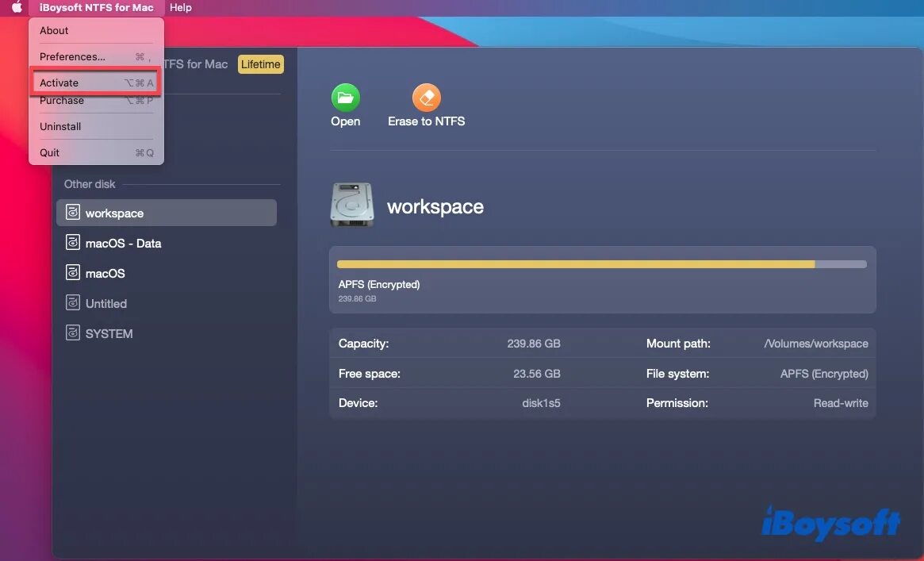Click the large workspace hard drive image
The width and height of the screenshot is (924, 561).
click(352, 205)
